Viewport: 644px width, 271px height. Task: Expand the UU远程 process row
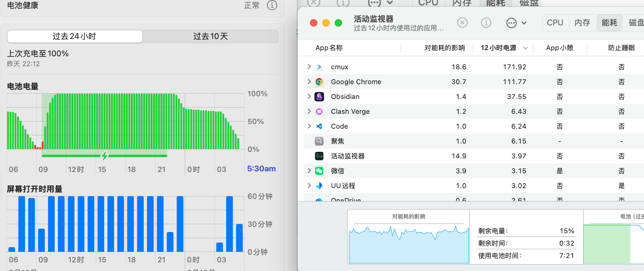309,186
